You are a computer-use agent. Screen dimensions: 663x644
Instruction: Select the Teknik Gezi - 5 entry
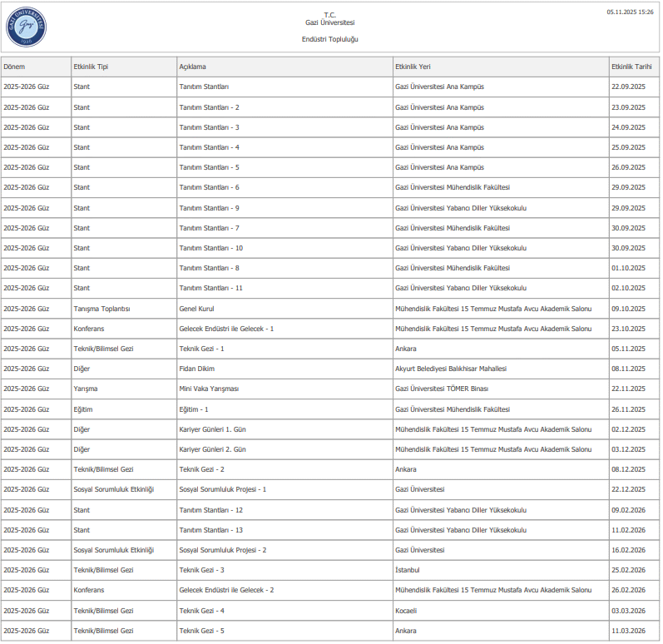click(201, 631)
